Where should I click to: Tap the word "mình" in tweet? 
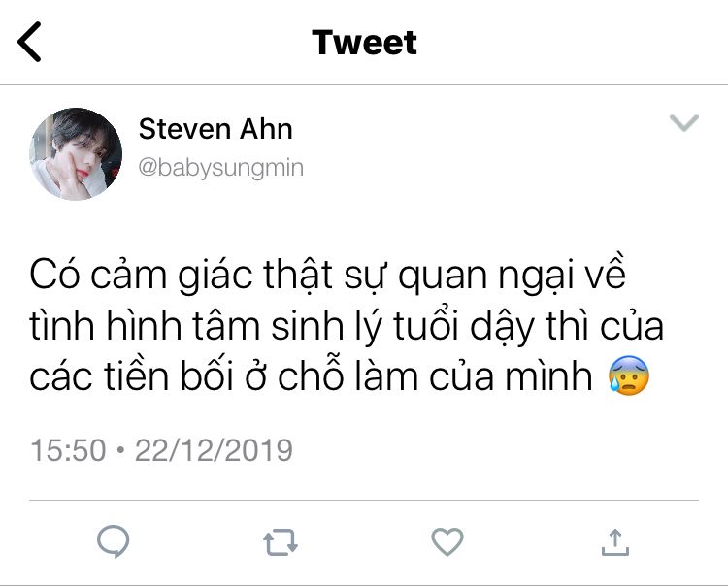[548, 376]
